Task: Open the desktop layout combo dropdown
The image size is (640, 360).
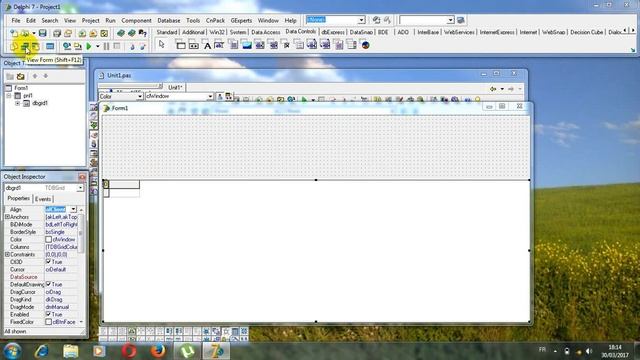Action: click(362, 20)
